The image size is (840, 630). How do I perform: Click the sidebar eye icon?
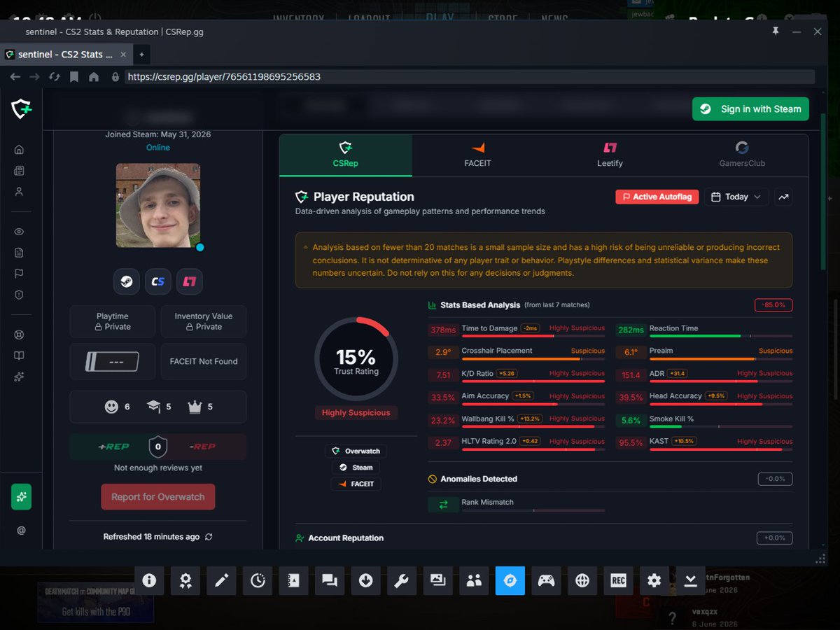(20, 232)
